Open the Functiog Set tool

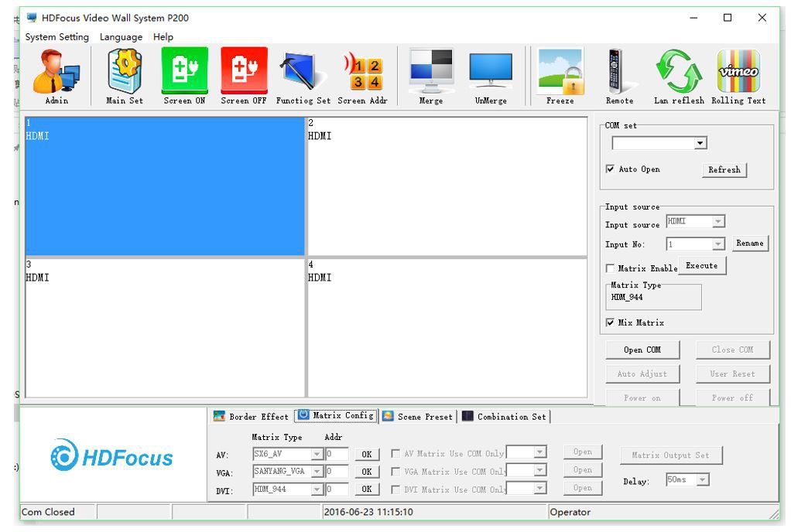(300, 73)
